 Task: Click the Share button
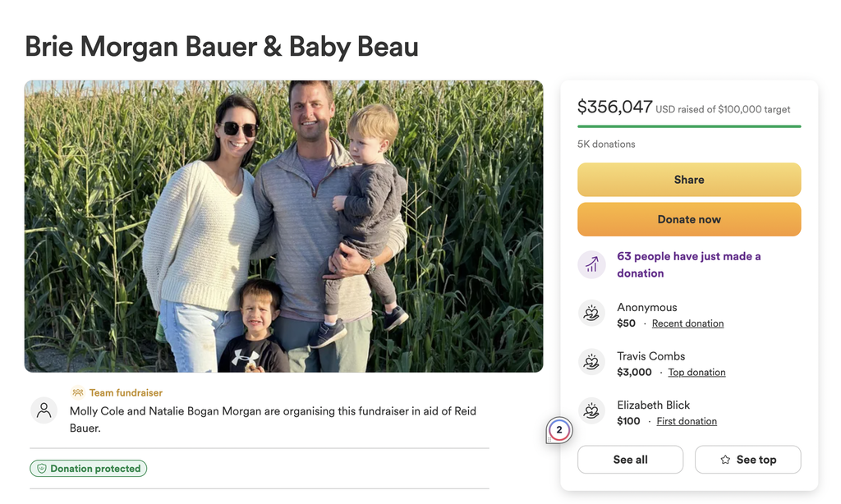pos(689,180)
